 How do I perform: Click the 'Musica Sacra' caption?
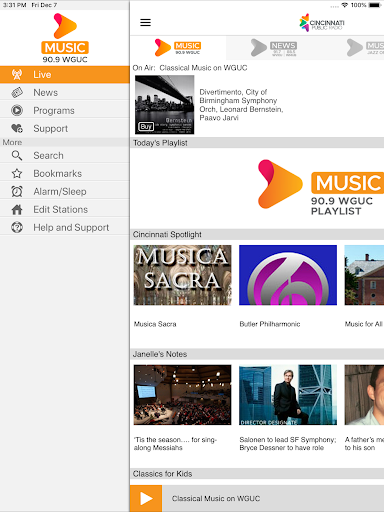point(155,324)
